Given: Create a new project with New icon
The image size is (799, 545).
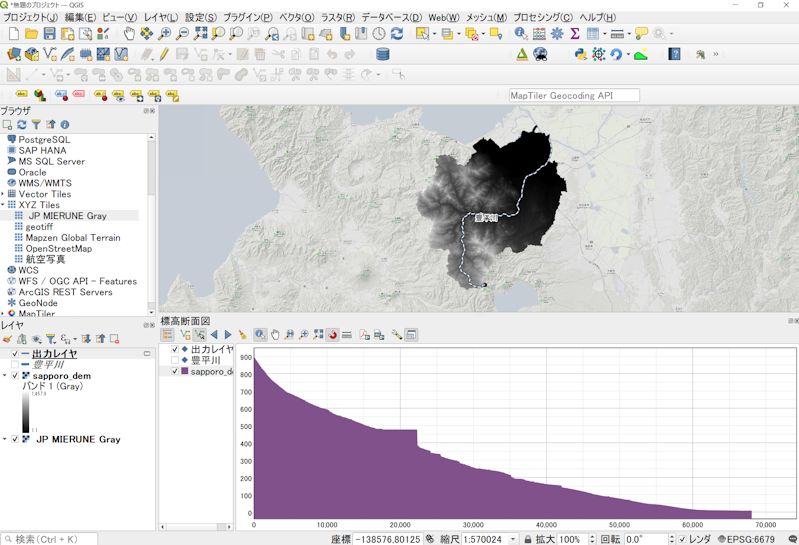Looking at the screenshot, I should pyautogui.click(x=14, y=34).
